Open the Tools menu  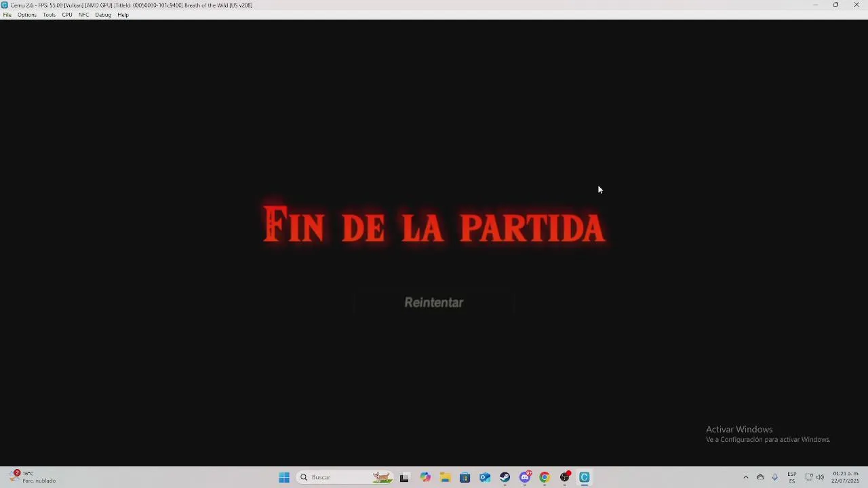tap(50, 15)
